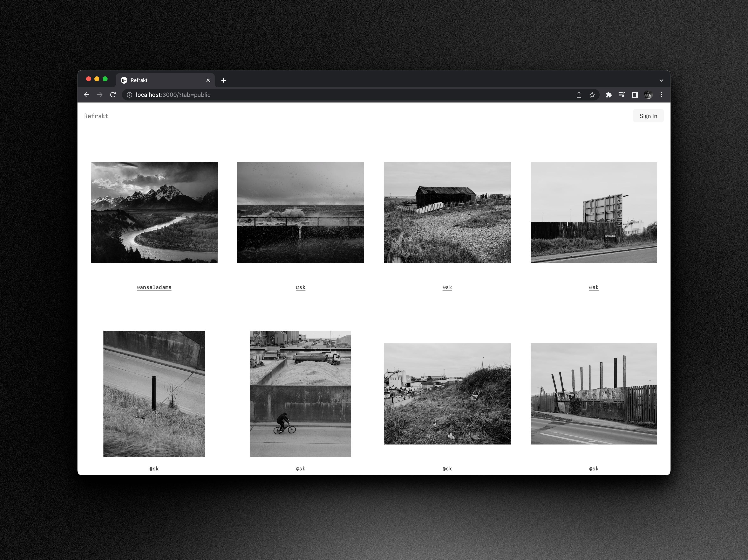
Task: Click the Refrakt logo text
Action: 96,116
